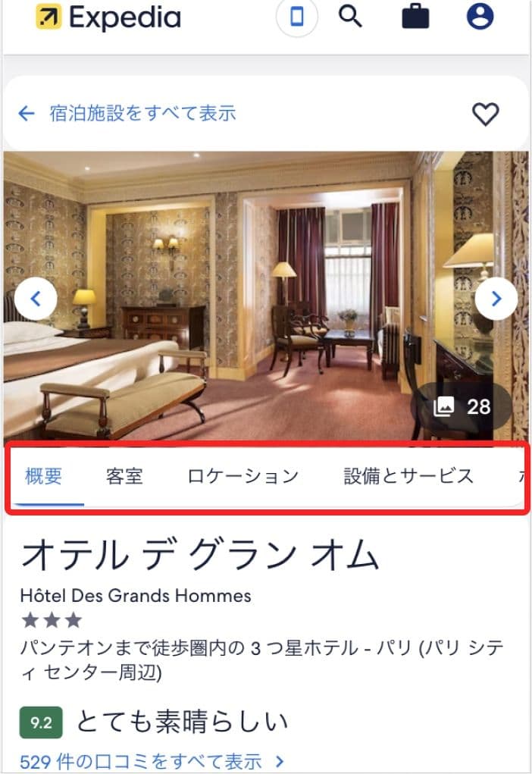Switch to the 客室 tab

pyautogui.click(x=124, y=476)
